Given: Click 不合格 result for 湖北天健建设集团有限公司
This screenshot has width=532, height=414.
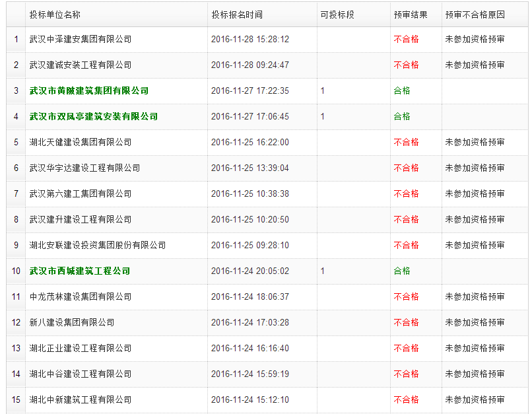Looking at the screenshot, I should [406, 142].
